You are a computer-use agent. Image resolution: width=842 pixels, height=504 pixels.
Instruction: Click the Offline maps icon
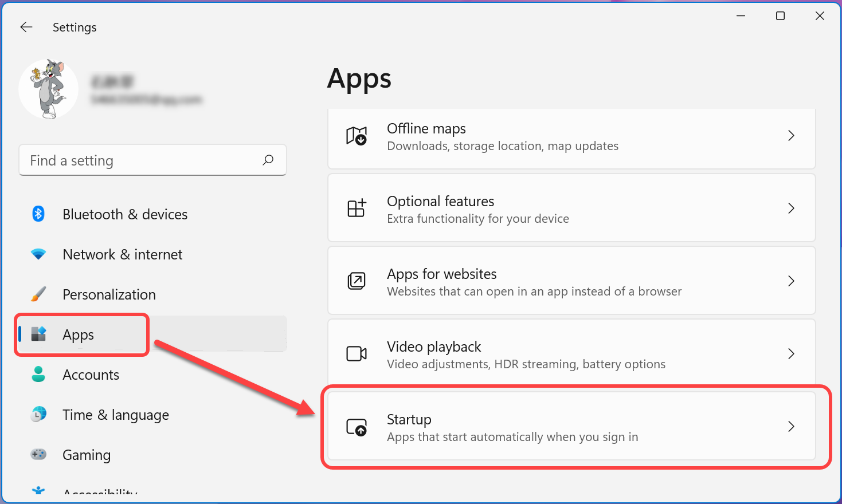point(356,136)
